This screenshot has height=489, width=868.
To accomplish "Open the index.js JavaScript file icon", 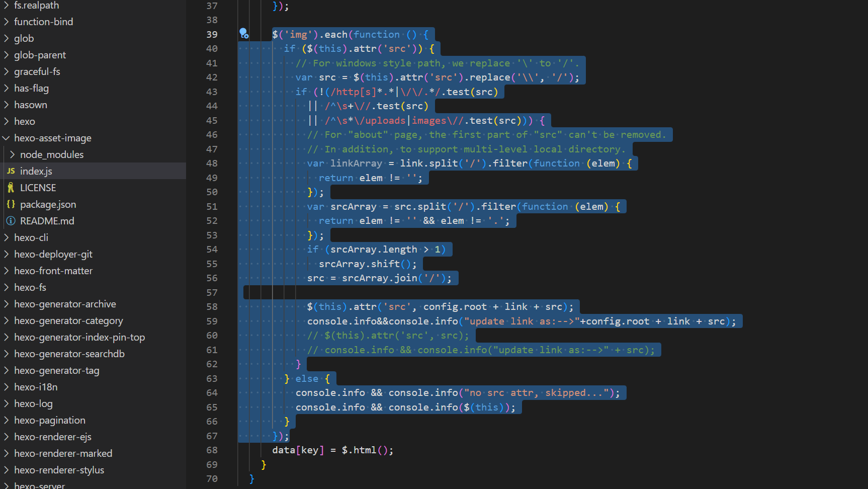I will pyautogui.click(x=11, y=171).
